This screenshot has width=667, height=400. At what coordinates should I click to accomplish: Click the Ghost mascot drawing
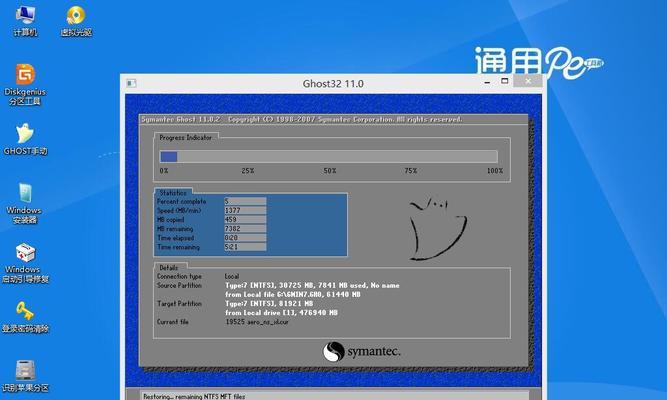click(437, 228)
